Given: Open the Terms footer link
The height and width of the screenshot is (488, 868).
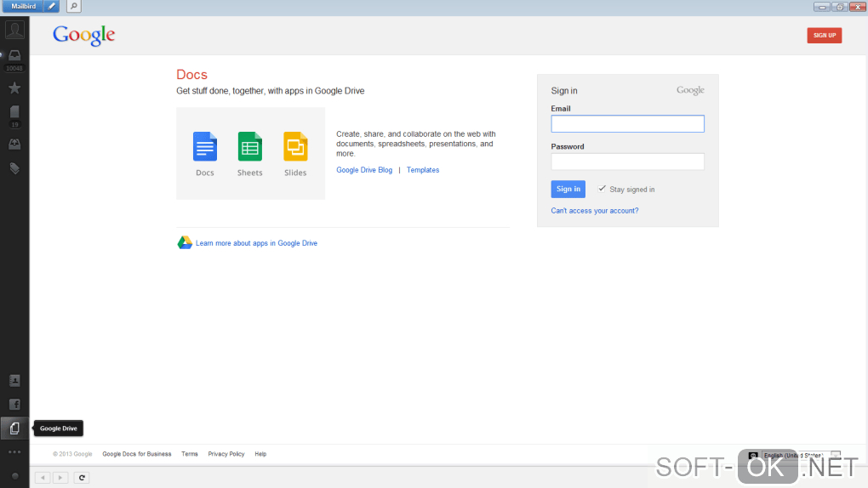Looking at the screenshot, I should (x=189, y=454).
